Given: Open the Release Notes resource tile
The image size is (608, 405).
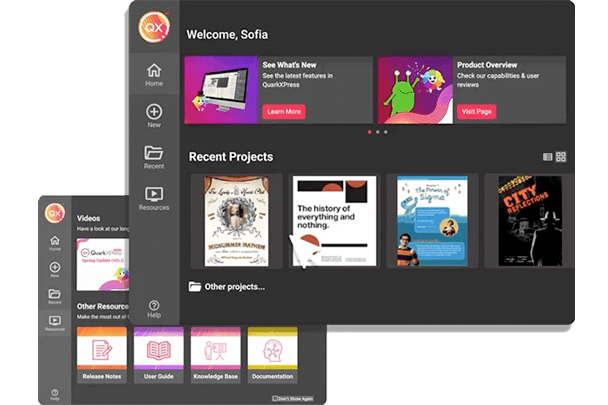Looking at the screenshot, I should tap(101, 353).
